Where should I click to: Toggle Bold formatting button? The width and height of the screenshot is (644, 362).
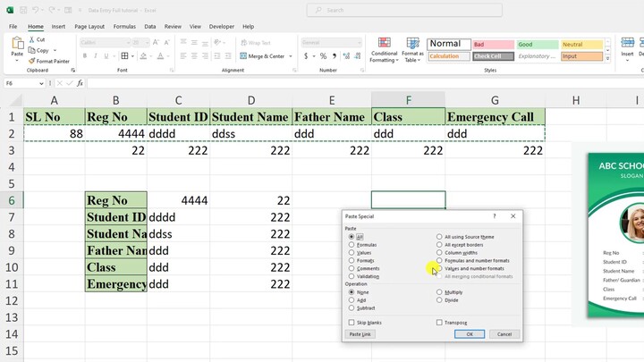tap(85, 55)
